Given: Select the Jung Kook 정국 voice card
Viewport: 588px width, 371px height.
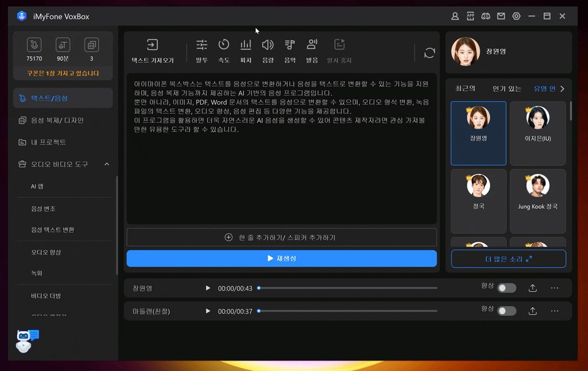Looking at the screenshot, I should pos(538,201).
